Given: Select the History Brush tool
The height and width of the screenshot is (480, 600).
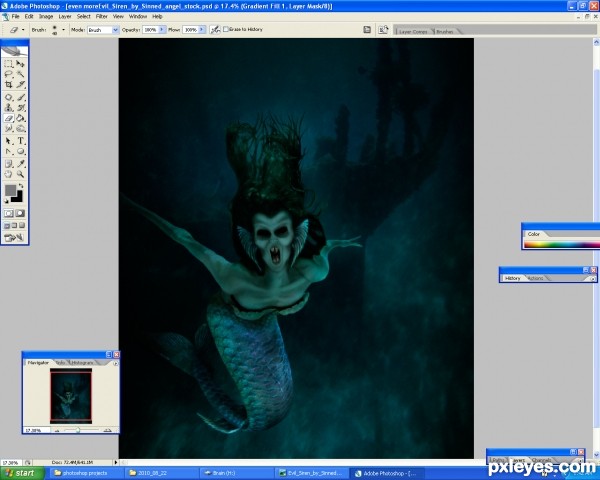Looking at the screenshot, I should coord(20,108).
